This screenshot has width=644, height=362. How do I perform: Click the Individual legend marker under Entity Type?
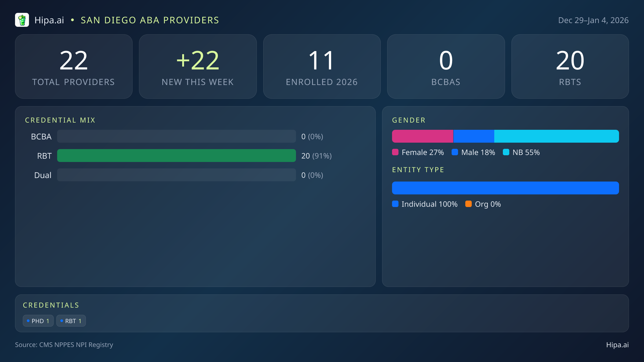(x=396, y=204)
